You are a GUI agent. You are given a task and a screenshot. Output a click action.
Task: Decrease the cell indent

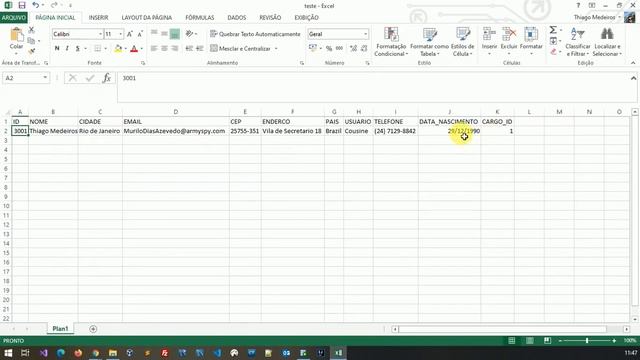(x=189, y=49)
